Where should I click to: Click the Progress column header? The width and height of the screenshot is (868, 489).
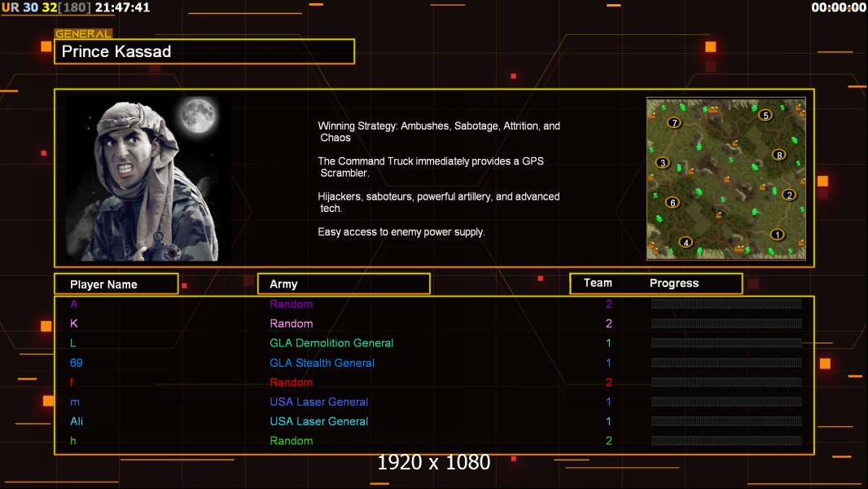point(673,283)
